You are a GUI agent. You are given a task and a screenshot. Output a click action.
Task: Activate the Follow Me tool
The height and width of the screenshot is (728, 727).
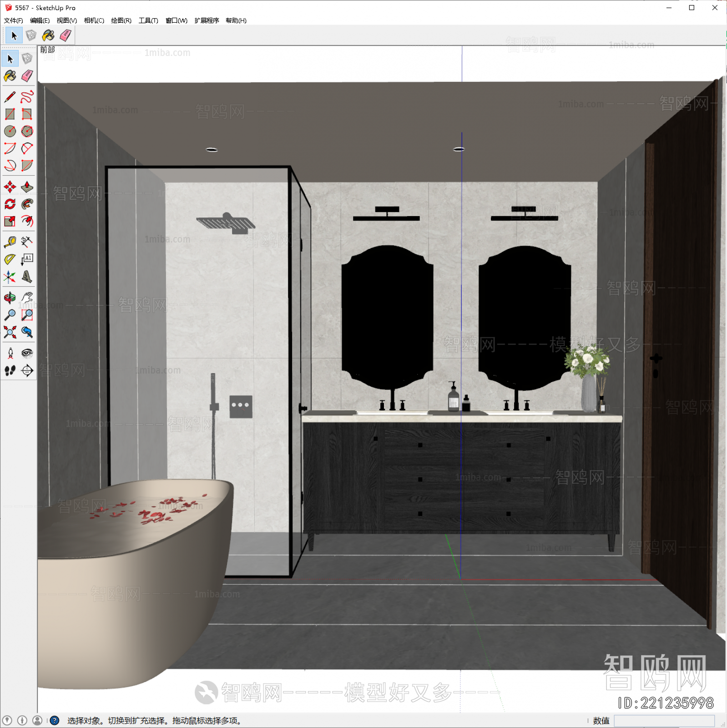click(27, 204)
